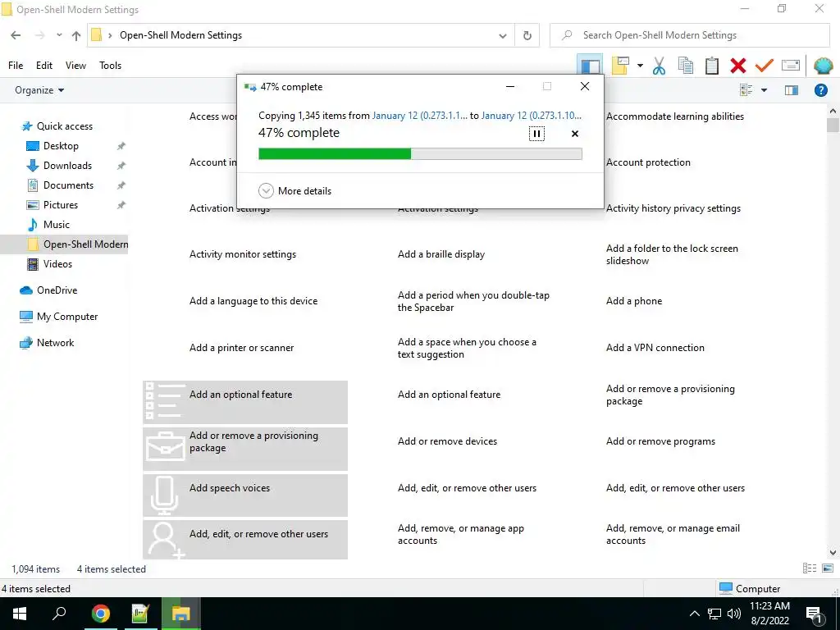Click the microphone icon for Add speech voices
The width and height of the screenshot is (840, 630).
[164, 495]
